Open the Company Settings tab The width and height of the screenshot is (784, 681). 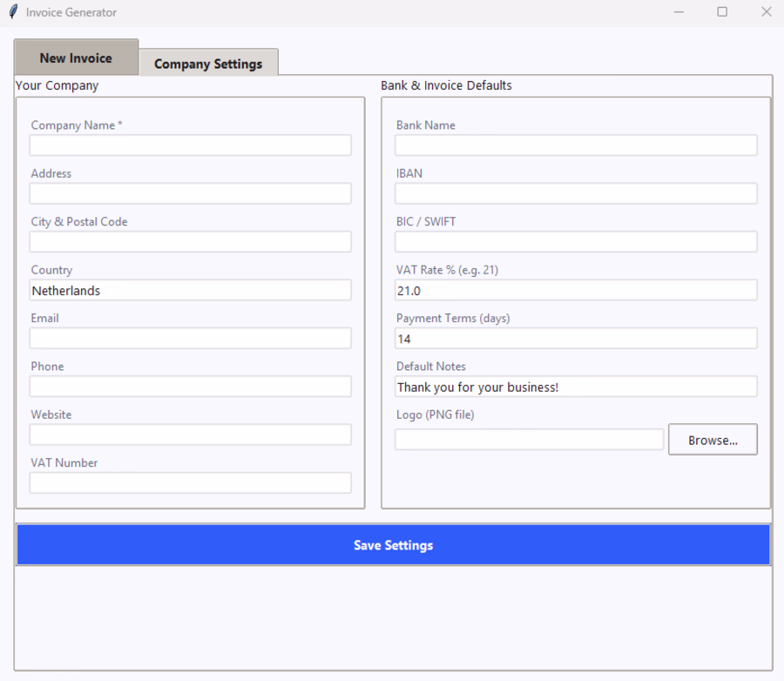[x=208, y=63]
